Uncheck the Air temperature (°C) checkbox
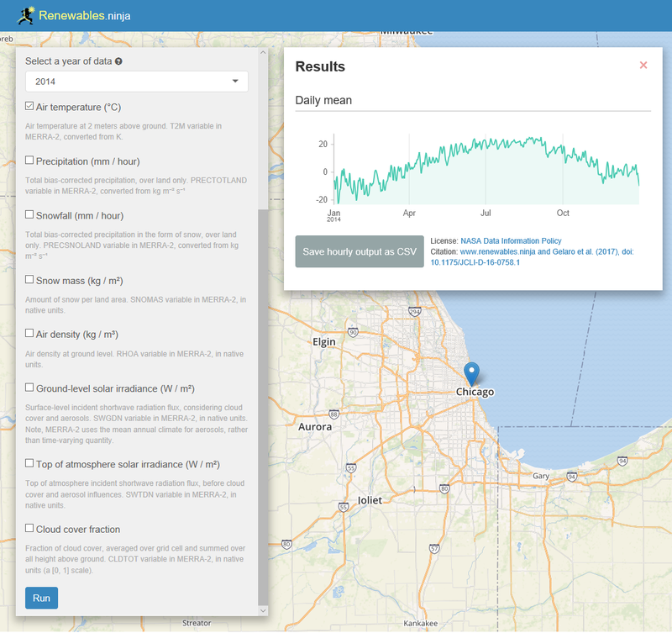672x633 pixels. [29, 106]
